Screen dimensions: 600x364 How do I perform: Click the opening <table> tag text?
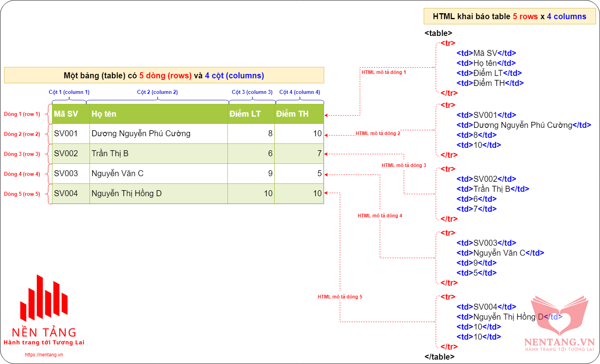(x=438, y=33)
